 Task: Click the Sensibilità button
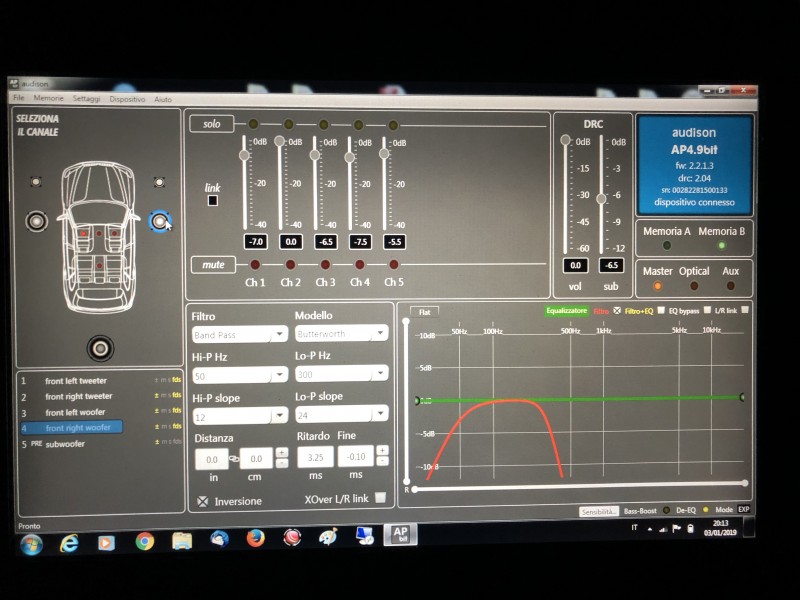pyautogui.click(x=598, y=511)
